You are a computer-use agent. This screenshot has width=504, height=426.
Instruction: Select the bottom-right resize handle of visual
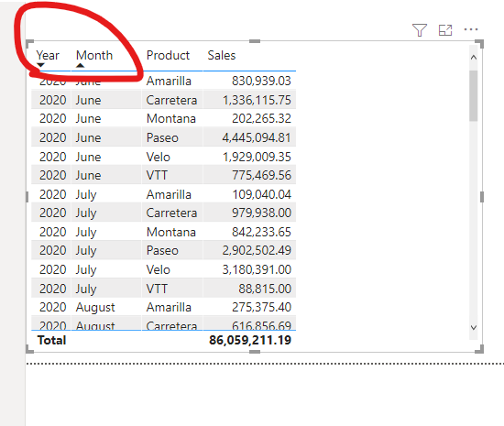[479, 349]
